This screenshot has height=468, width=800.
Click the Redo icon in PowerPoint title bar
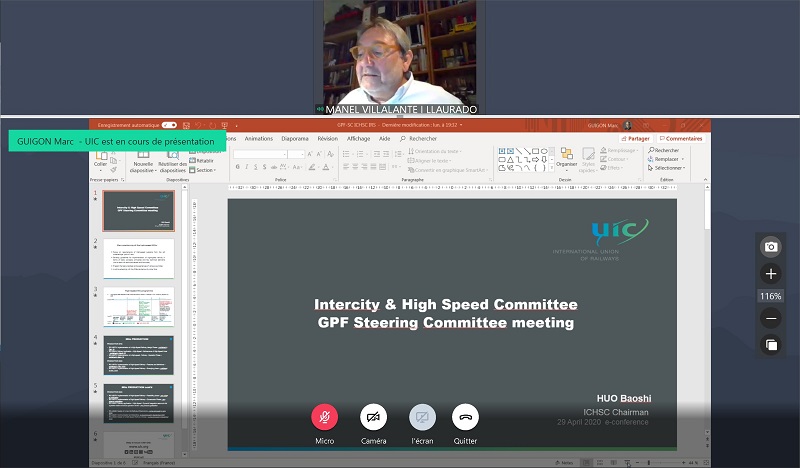[x=212, y=125]
